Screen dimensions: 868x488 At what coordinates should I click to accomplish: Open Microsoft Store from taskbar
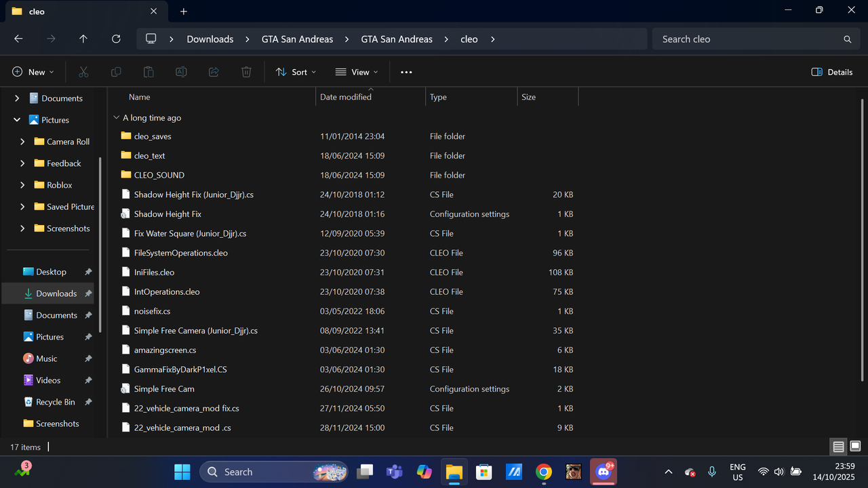(484, 472)
